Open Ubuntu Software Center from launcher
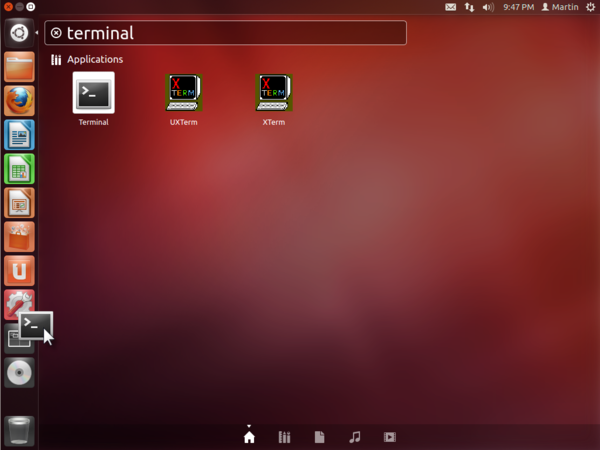 [x=19, y=237]
